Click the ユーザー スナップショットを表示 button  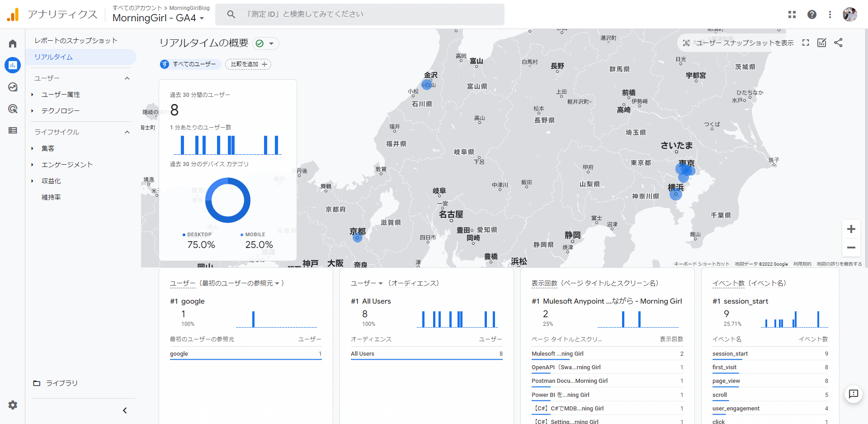pyautogui.click(x=738, y=43)
